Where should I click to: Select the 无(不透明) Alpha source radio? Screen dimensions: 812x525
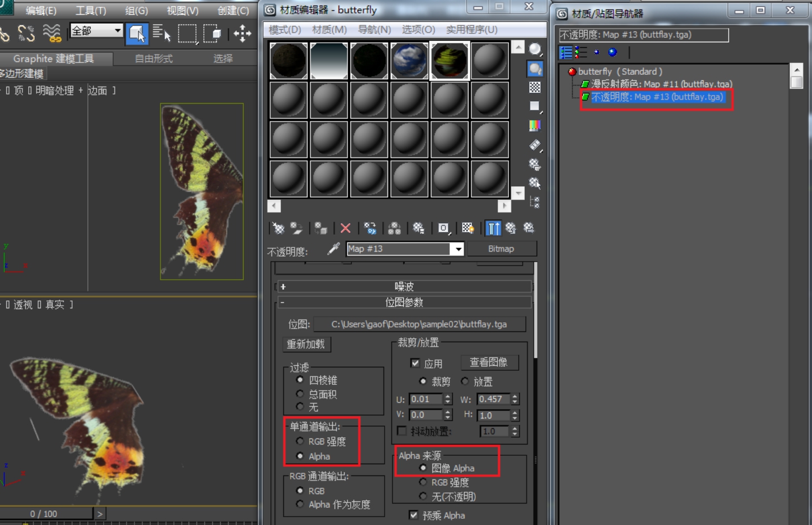tap(423, 496)
